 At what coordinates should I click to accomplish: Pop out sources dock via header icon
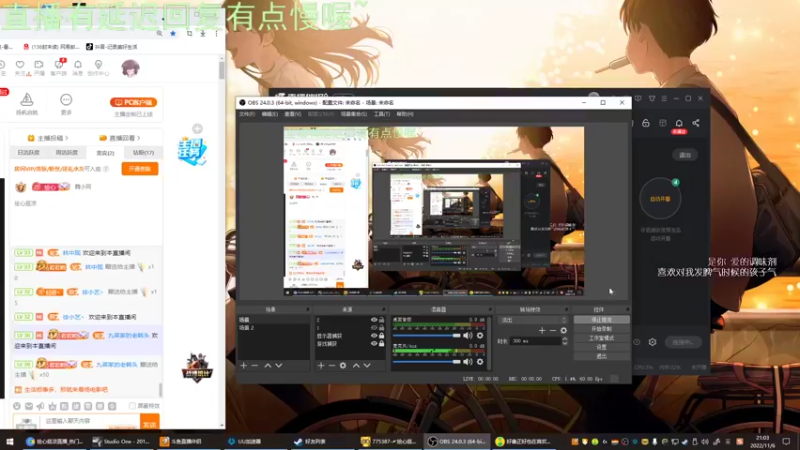pos(384,309)
